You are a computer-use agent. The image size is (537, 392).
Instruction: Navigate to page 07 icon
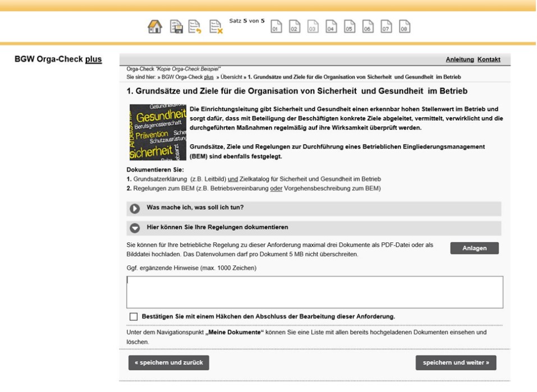pyautogui.click(x=386, y=27)
